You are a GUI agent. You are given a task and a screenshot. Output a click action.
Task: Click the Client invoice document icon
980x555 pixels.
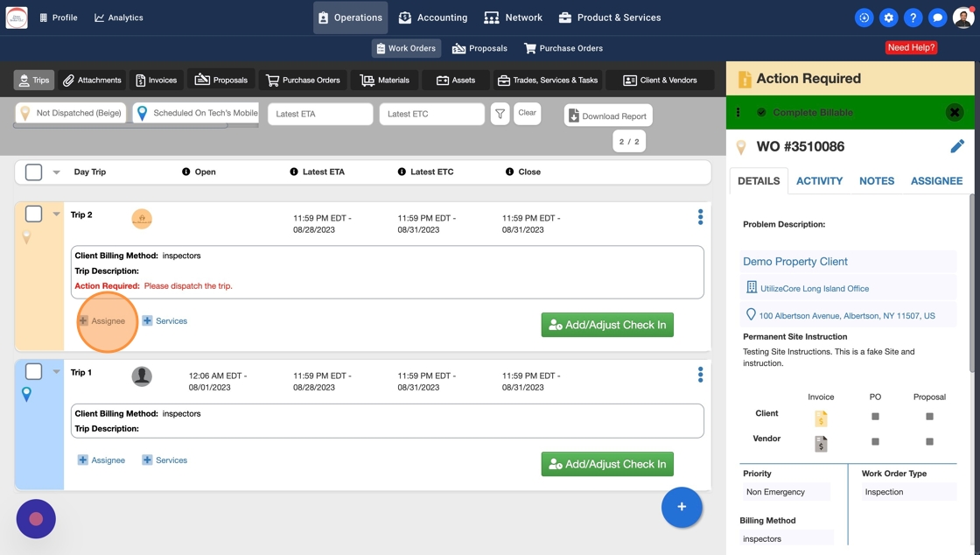click(821, 418)
